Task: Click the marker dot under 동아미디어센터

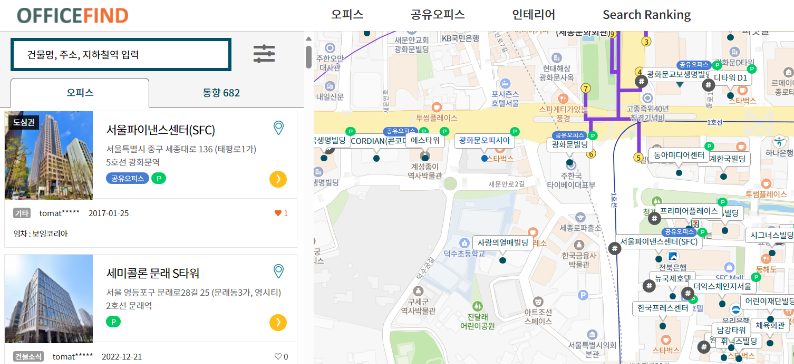Action: click(x=679, y=173)
